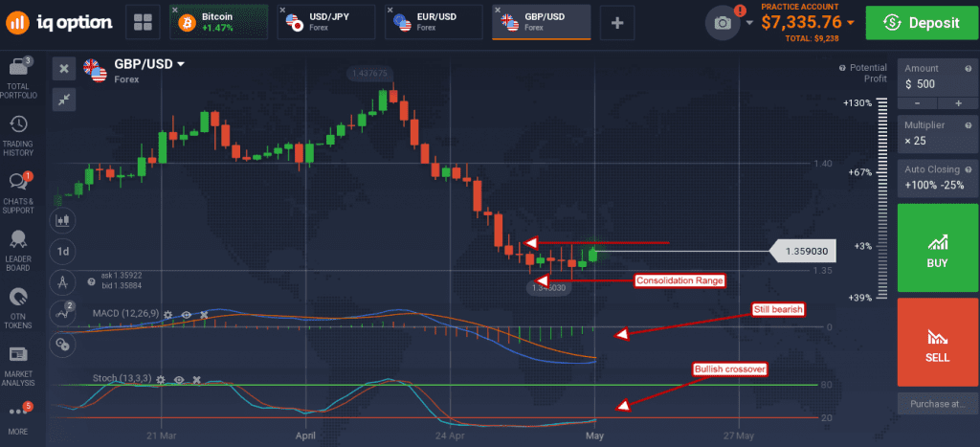This screenshot has width=980, height=447.
Task: Open Stoch indicator settings gear
Action: coord(161,380)
